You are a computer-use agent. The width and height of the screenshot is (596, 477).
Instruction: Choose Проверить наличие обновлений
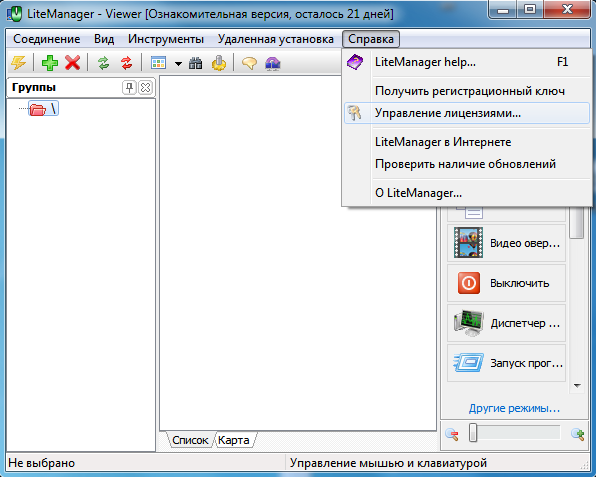pyautogui.click(x=467, y=164)
